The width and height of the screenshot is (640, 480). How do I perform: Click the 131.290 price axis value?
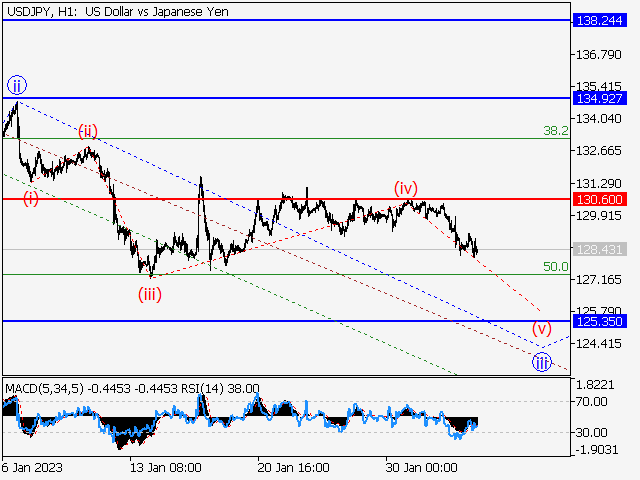598,183
